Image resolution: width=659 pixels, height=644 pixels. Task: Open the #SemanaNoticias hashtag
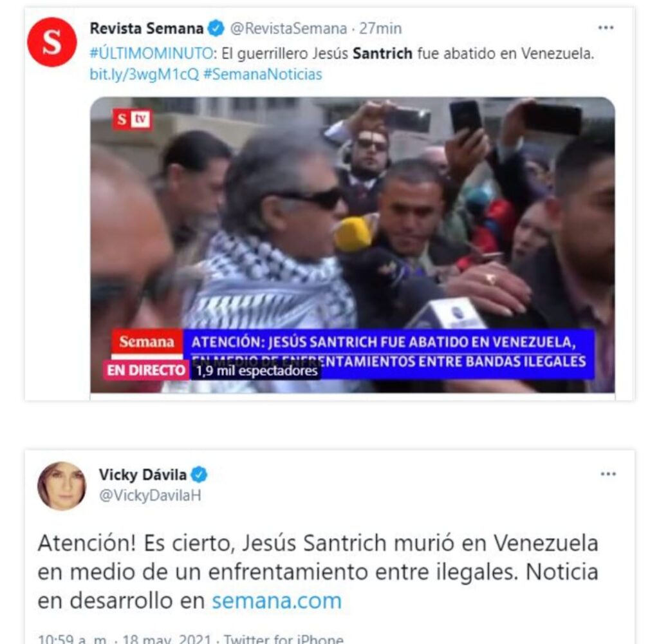[263, 74]
